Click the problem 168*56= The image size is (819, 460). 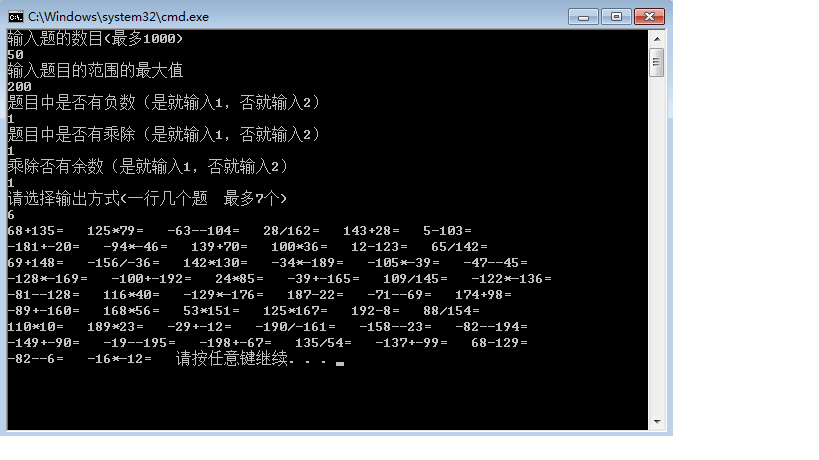click(x=131, y=311)
